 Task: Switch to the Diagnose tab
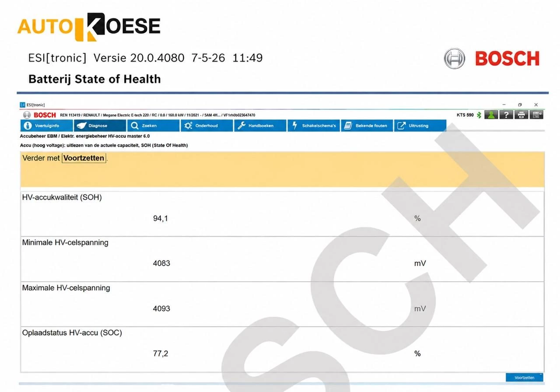click(100, 126)
